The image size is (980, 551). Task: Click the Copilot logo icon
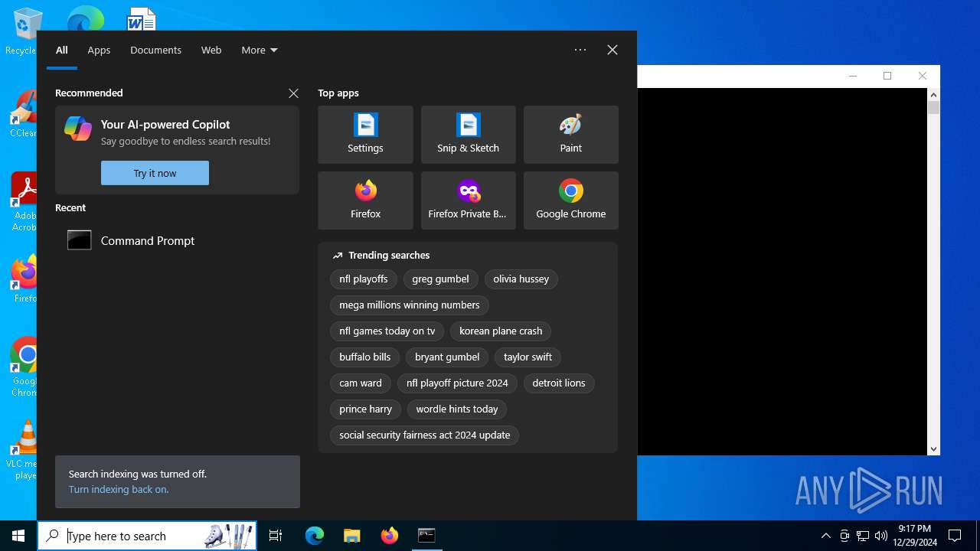tap(78, 129)
